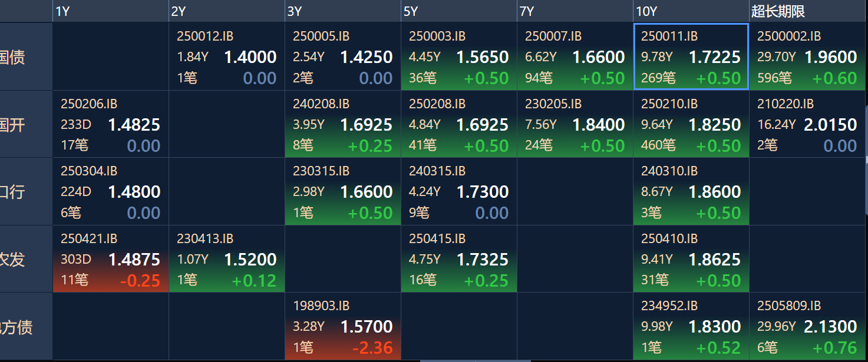Click the 2.1300 yield value

(831, 327)
